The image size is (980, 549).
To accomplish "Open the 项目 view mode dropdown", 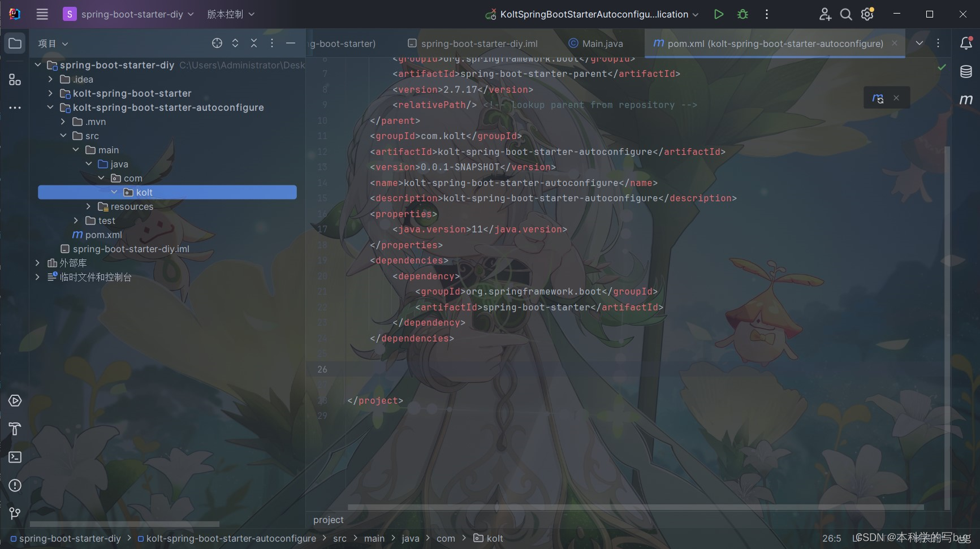I will pos(53,44).
